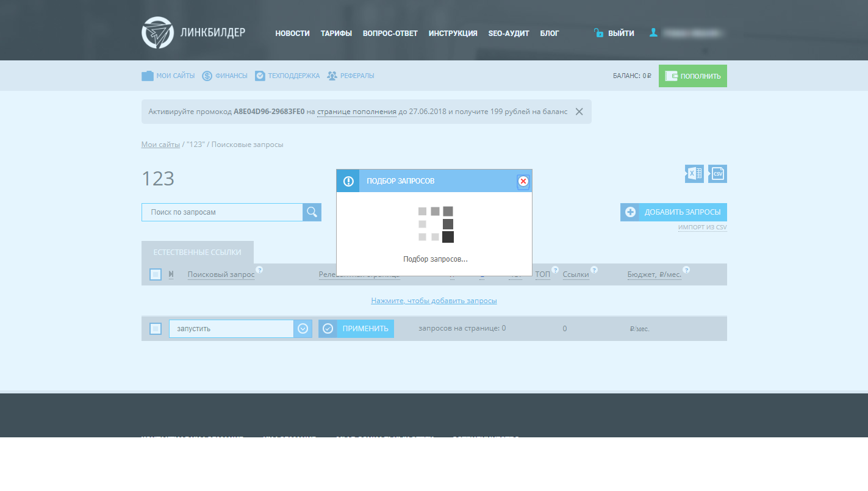Sort by the ТОП column header
Screen dimensions: 868x491
[x=543, y=274]
